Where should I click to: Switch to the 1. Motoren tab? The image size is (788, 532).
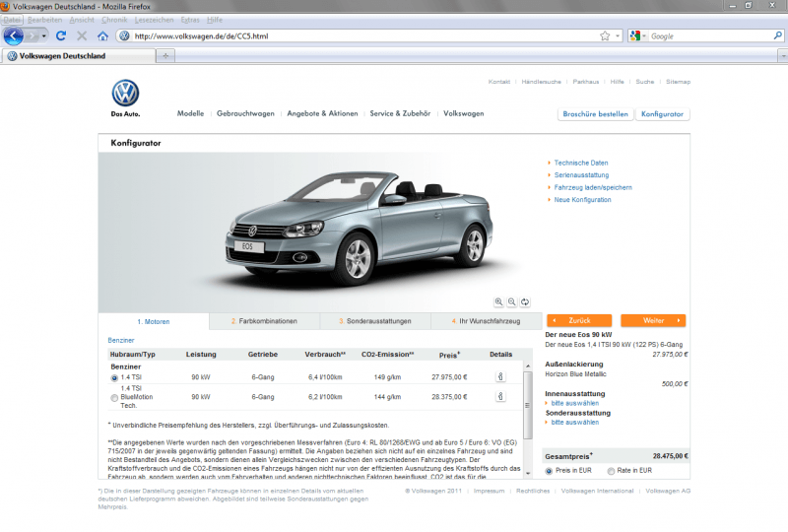[x=154, y=322]
